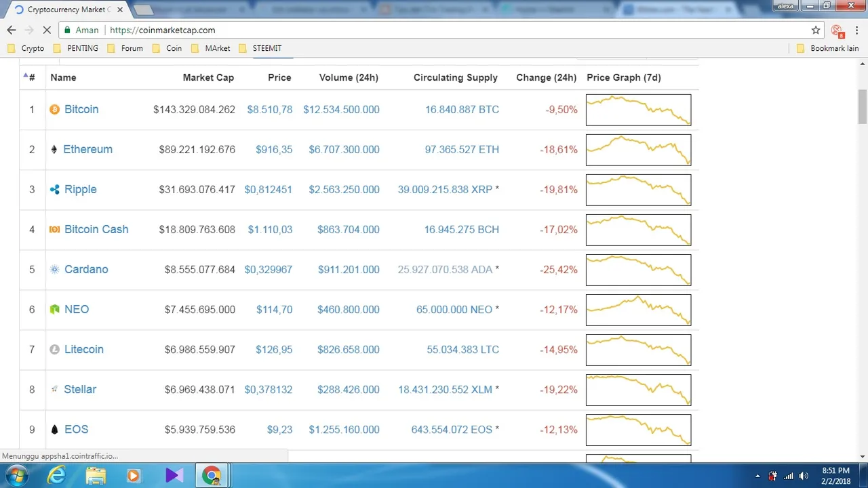Open Bitcoin 7d price graph thumbnail
The image size is (868, 488).
pyautogui.click(x=638, y=110)
